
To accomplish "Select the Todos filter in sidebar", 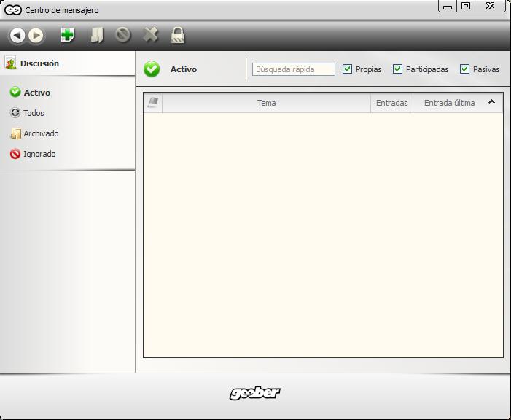I will [28, 113].
